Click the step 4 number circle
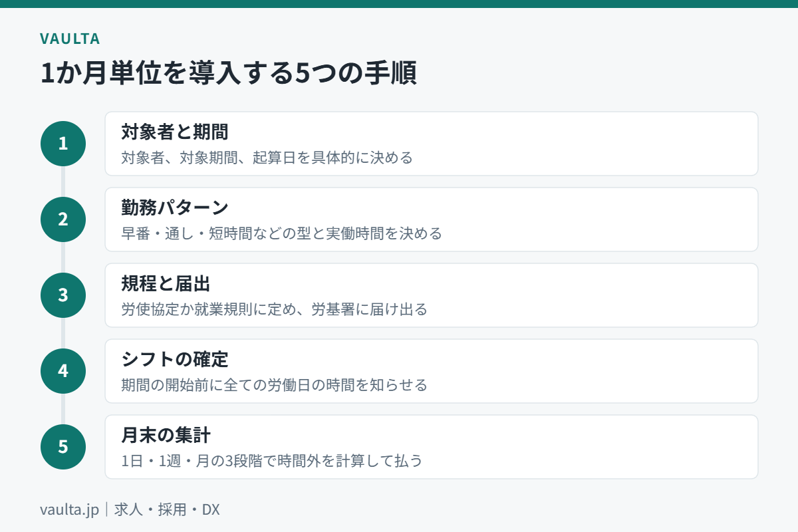Image resolution: width=798 pixels, height=532 pixels. (x=63, y=371)
